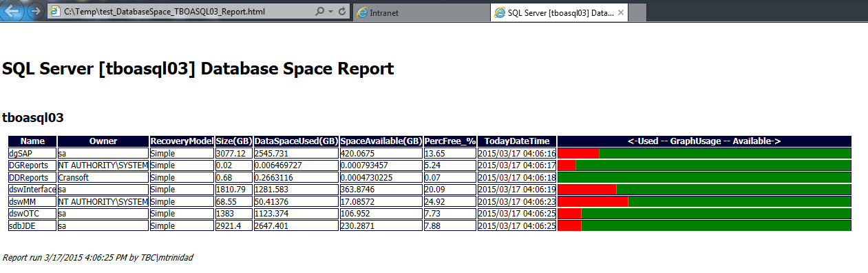
Task: Select the DGReports database name cell
Action: [x=32, y=165]
